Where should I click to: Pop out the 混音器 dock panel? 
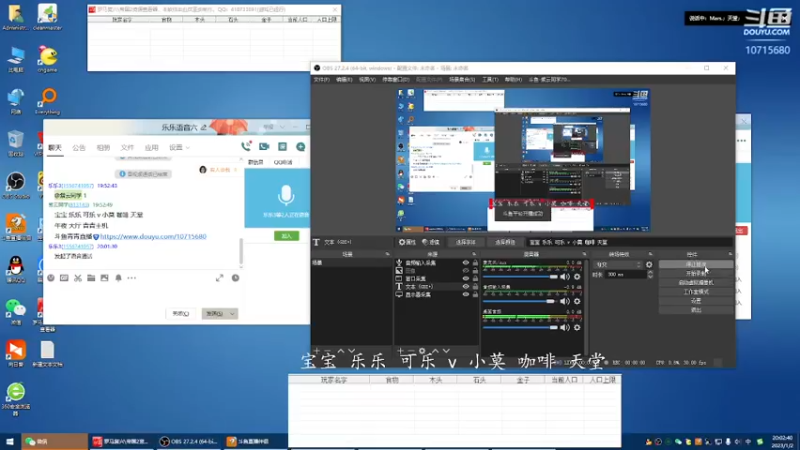(x=584, y=254)
